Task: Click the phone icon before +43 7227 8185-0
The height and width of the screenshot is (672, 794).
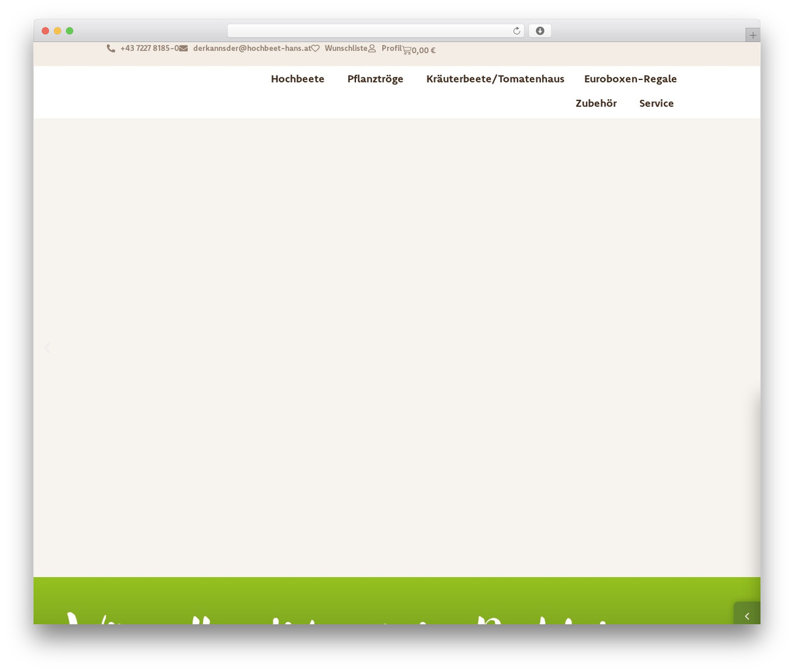Action: pos(111,48)
